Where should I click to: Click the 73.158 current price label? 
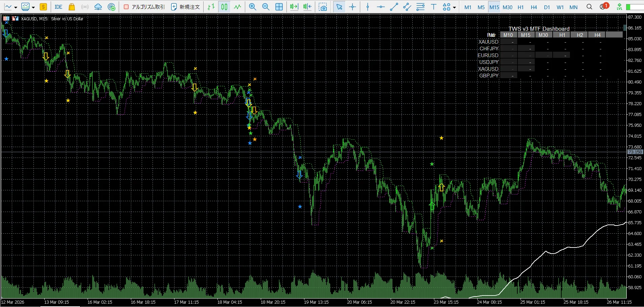635,152
